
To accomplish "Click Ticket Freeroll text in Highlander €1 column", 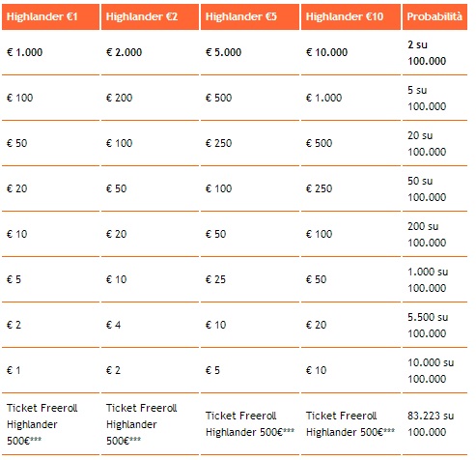I will coord(42,408).
